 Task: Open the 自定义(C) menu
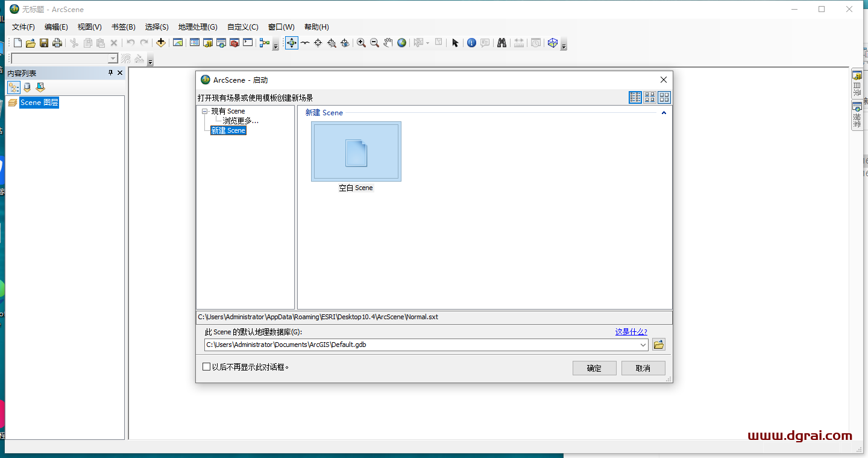pyautogui.click(x=243, y=27)
